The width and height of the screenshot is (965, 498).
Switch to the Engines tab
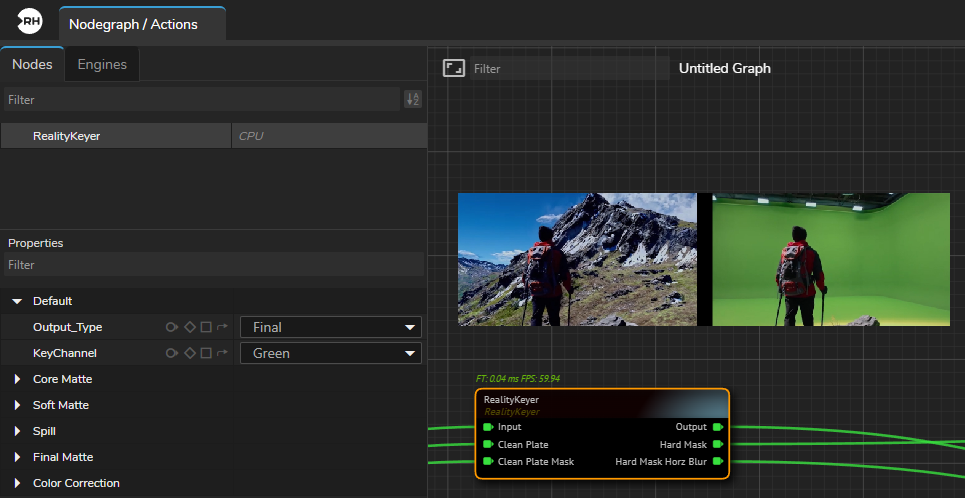[102, 64]
